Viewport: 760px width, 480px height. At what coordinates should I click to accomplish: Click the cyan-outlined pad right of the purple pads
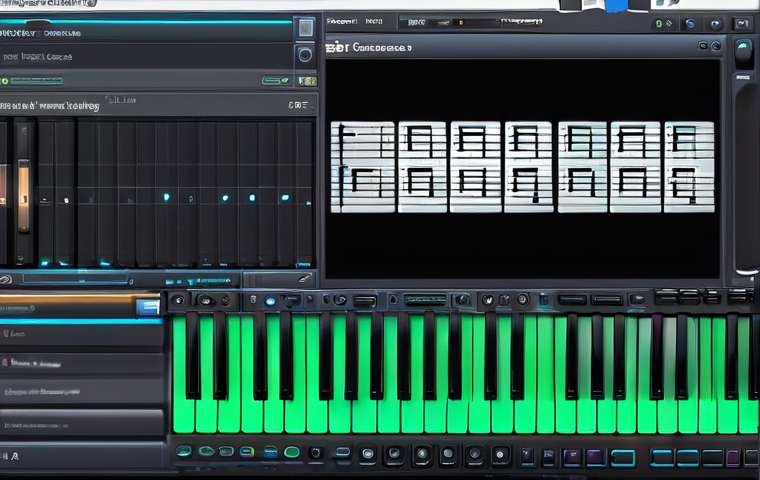(623, 457)
